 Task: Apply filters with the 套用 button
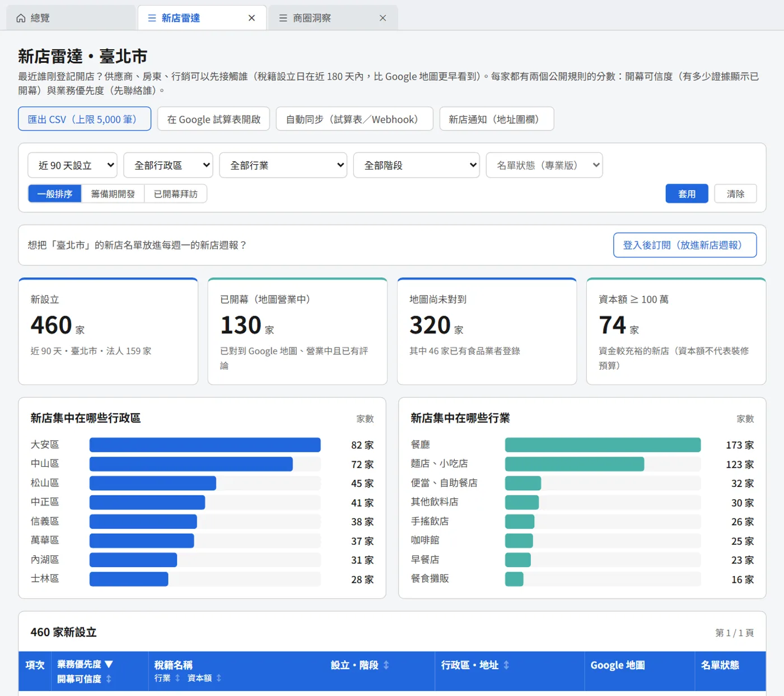pyautogui.click(x=687, y=194)
